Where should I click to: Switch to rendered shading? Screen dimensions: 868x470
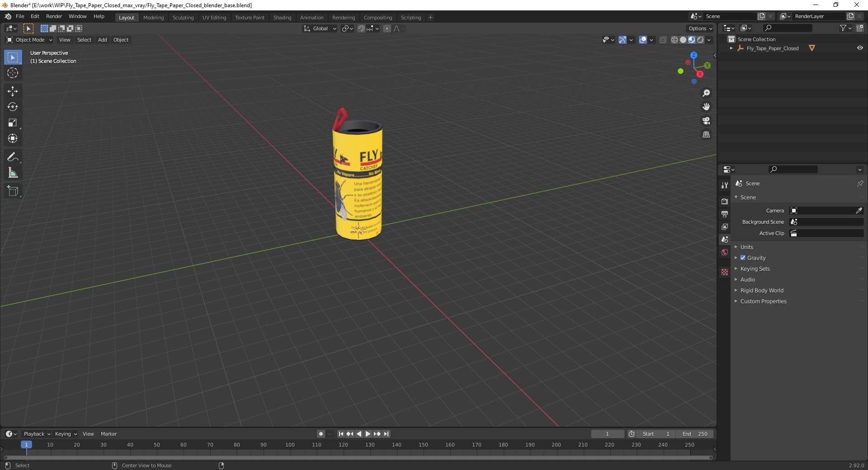[x=700, y=40]
